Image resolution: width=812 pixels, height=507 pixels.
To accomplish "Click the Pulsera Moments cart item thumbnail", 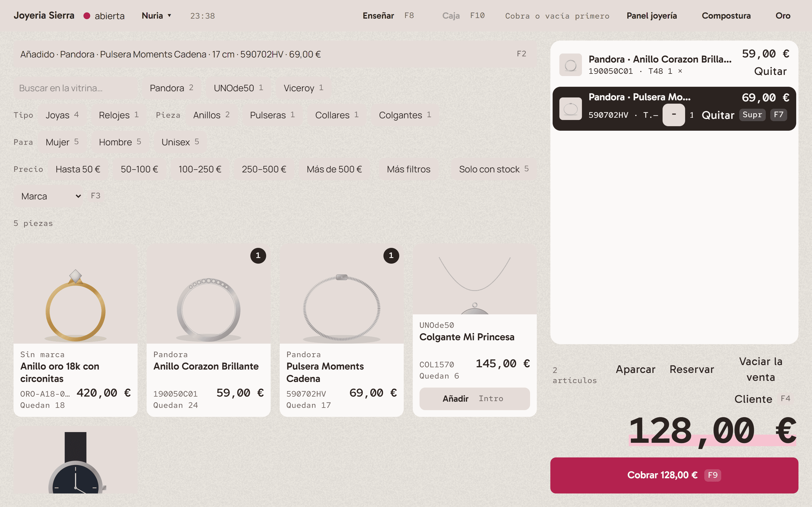I will click(570, 109).
